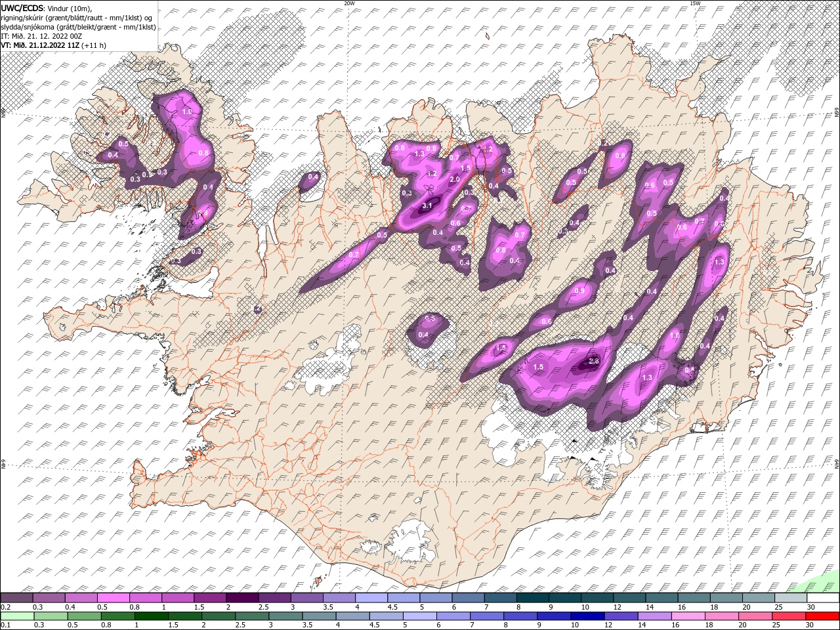Click the dark plum 0.2–0.3 legend swatch
This screenshot has width=840, height=630.
click(17, 597)
